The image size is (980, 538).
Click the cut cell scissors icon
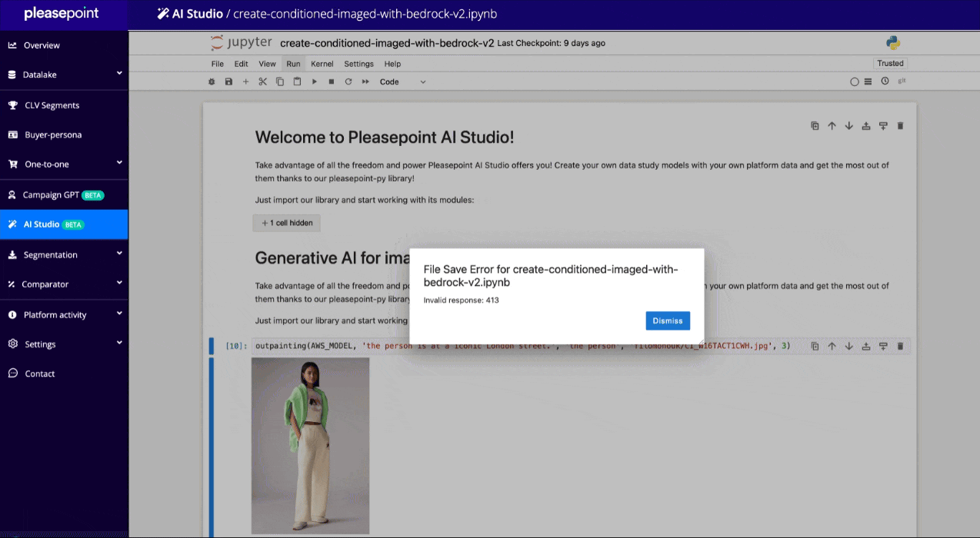click(262, 81)
